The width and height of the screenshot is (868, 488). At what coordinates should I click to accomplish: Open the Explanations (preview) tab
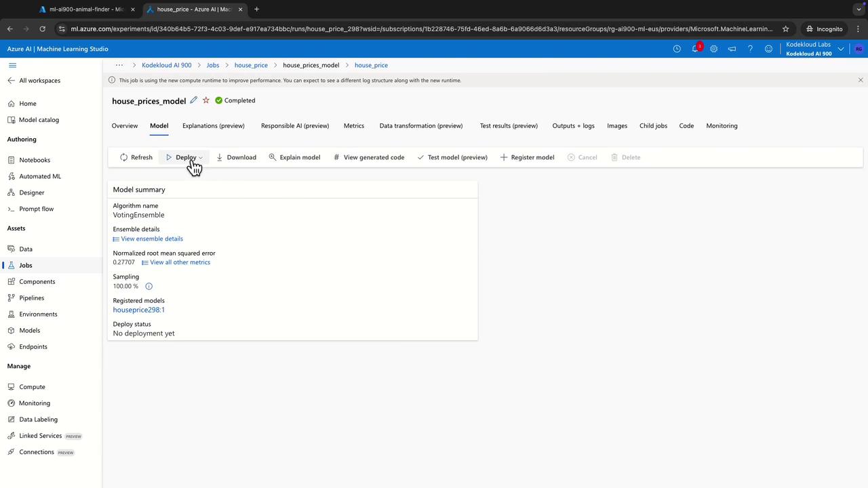[x=214, y=125]
